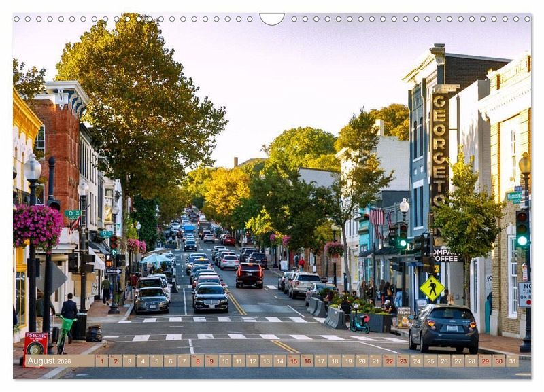This screenshot has height=392, width=544.
Task: Click the calendar hanger notch at top center
Action: [x=272, y=18]
